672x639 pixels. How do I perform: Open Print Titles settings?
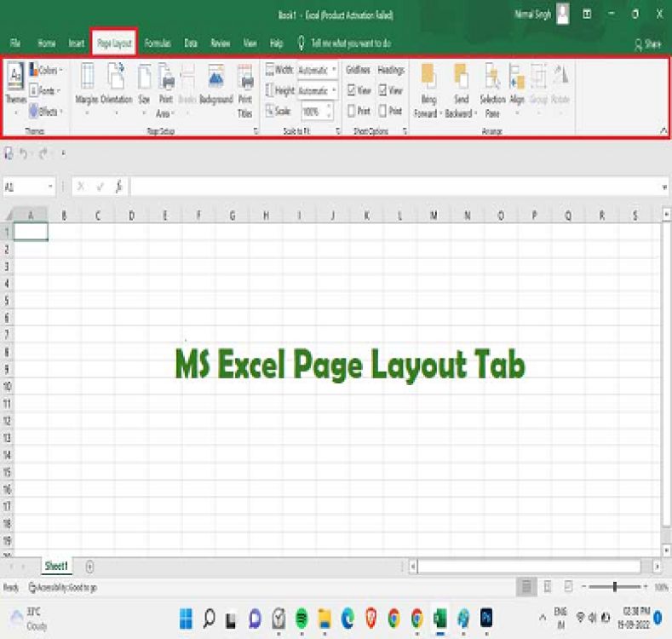pyautogui.click(x=245, y=90)
